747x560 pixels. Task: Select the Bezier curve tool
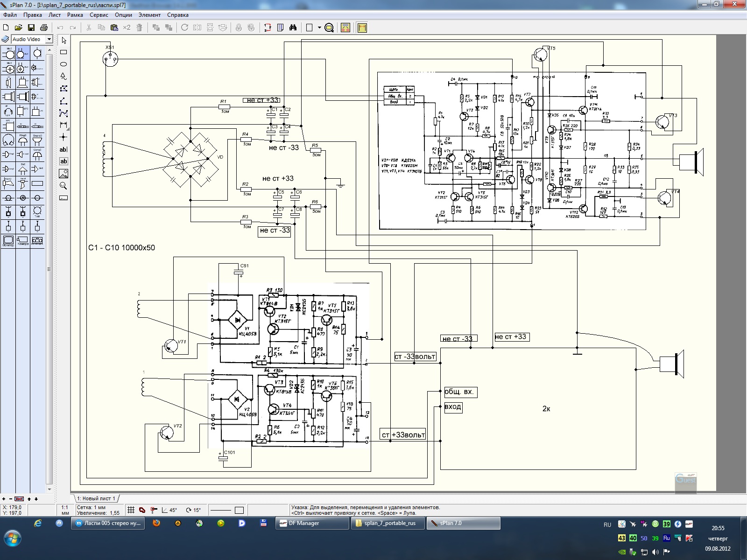pos(64,113)
